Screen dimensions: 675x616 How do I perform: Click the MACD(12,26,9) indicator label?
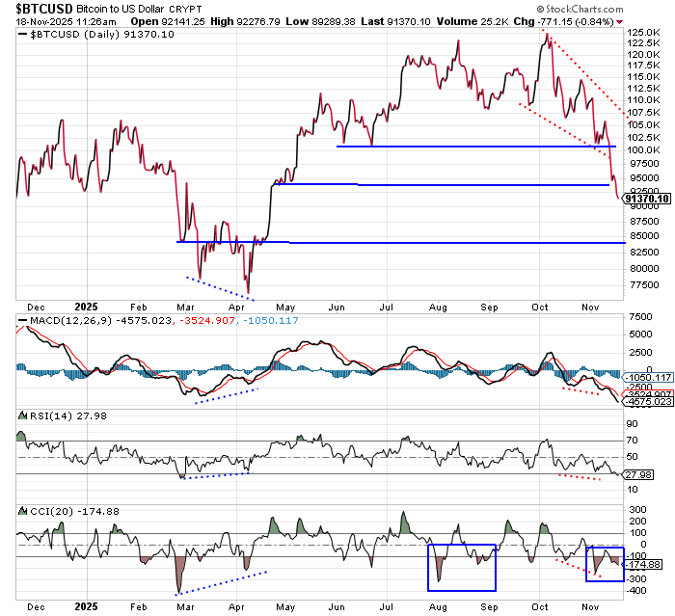(69, 320)
